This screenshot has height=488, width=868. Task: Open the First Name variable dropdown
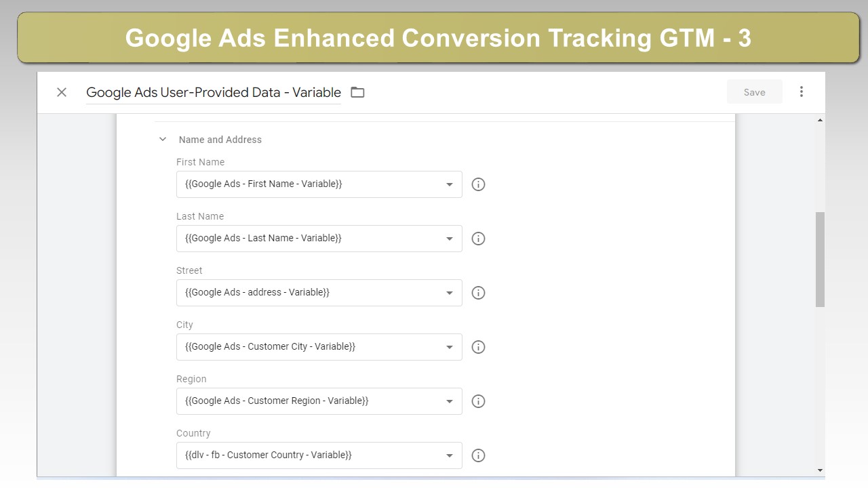pos(319,184)
